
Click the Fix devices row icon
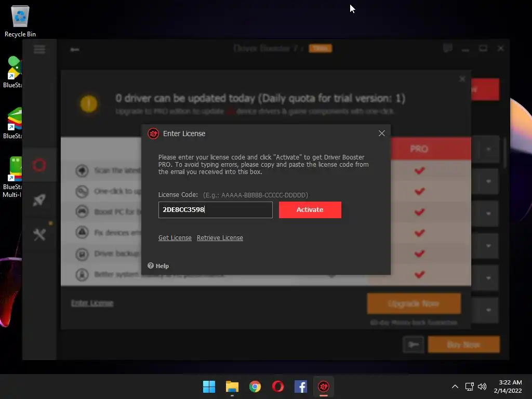click(82, 233)
